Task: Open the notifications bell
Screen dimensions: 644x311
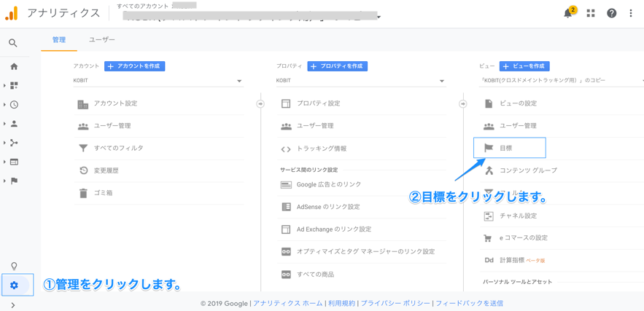Action: click(x=568, y=13)
